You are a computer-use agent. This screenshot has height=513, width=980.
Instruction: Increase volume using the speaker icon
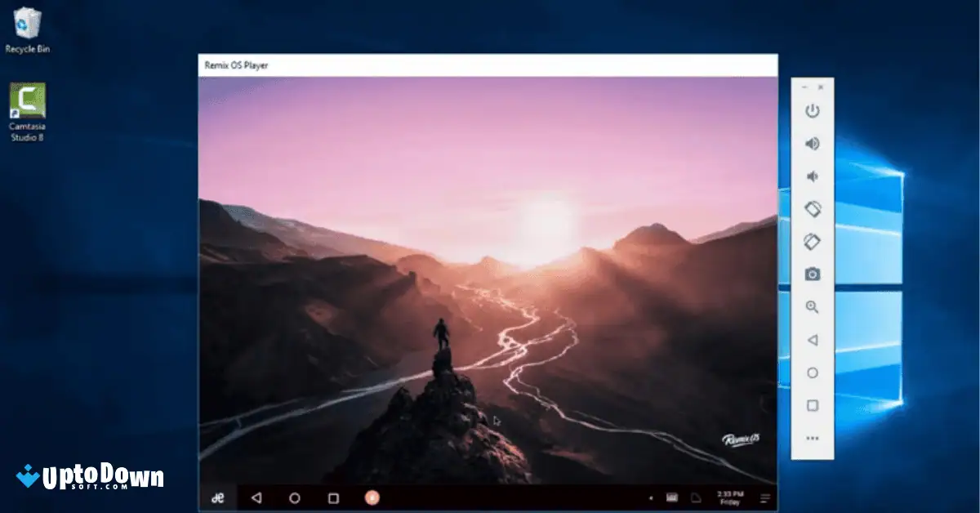(811, 144)
